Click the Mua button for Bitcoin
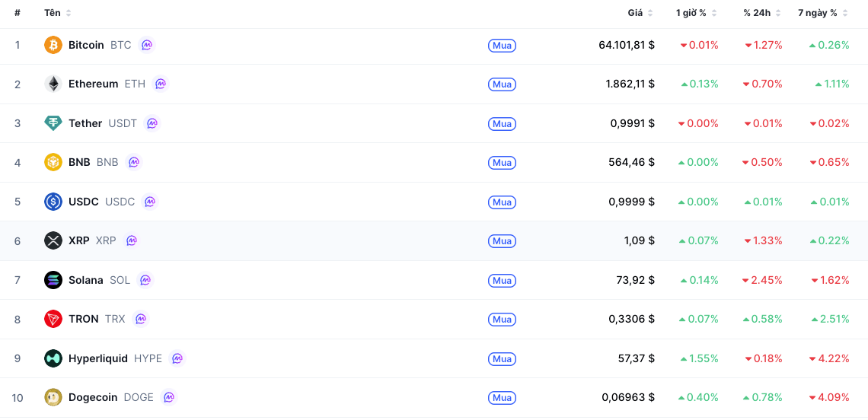The image size is (868, 420). click(x=502, y=46)
